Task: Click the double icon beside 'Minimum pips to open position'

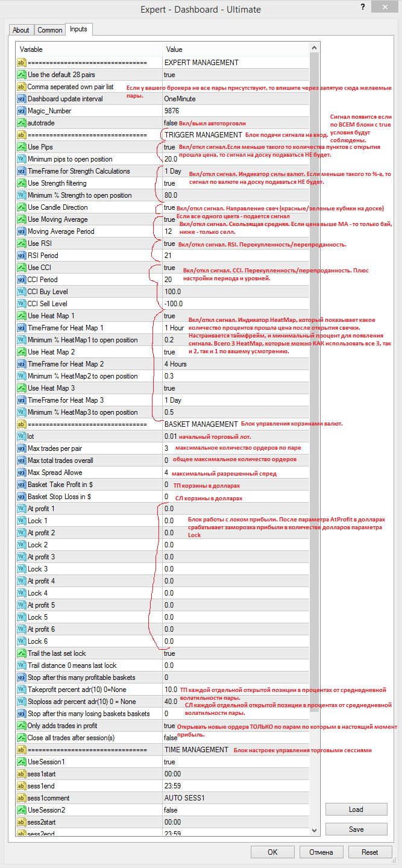Action: click(x=22, y=159)
